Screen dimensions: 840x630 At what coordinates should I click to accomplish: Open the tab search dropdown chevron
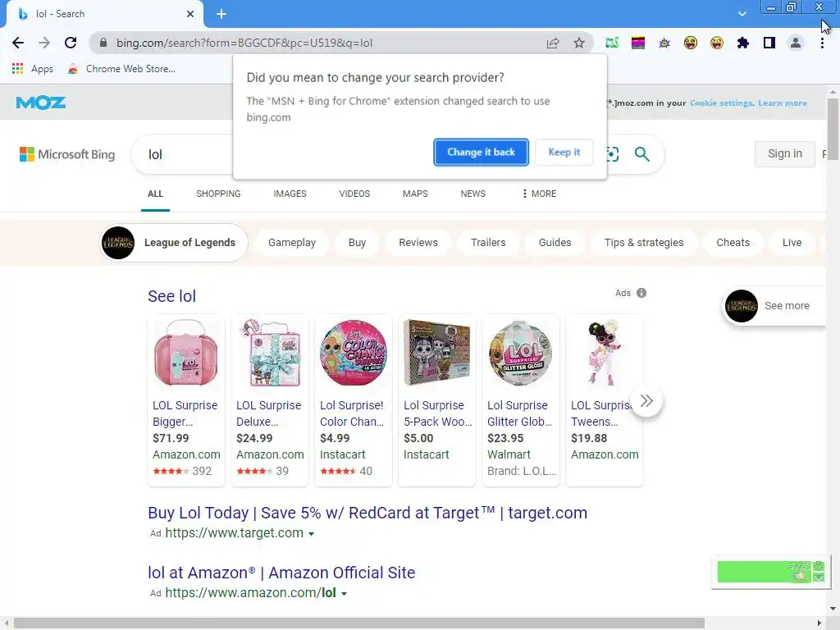pos(742,14)
